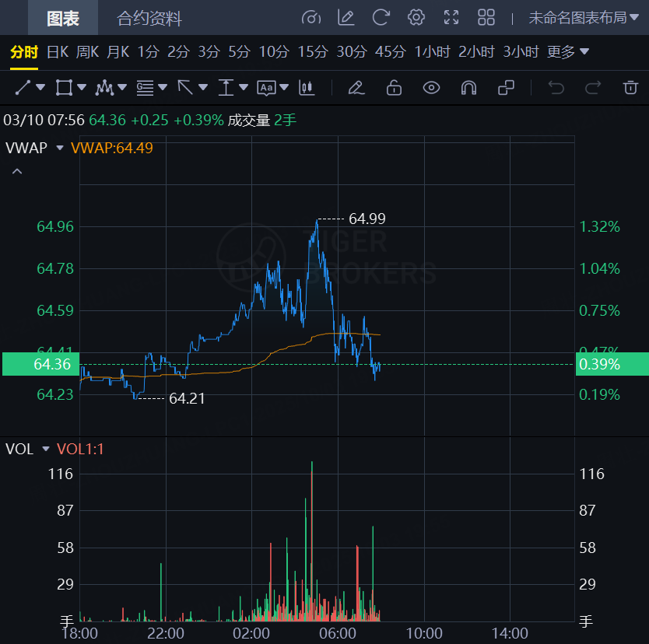
Task: Click the undo arrow icon
Action: coord(556,87)
